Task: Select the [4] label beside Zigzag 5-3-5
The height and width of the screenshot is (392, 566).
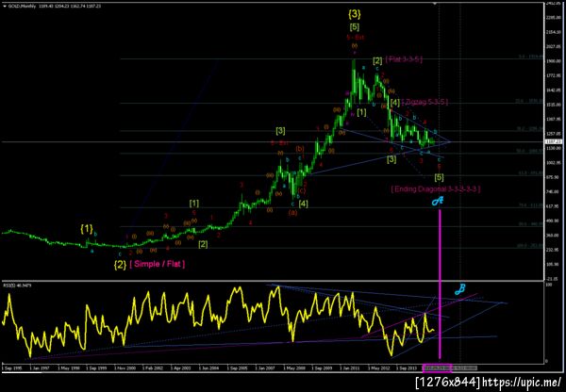Action: [x=395, y=103]
